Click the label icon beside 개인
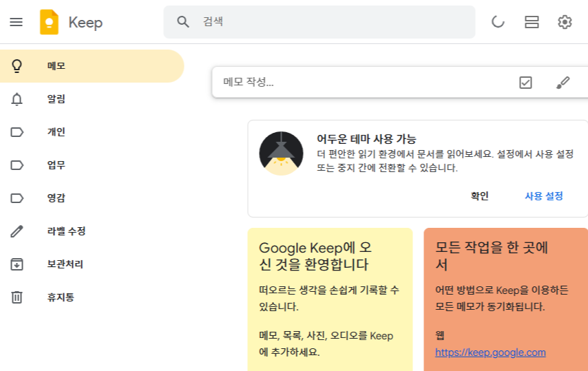The image size is (588, 371). tap(17, 132)
